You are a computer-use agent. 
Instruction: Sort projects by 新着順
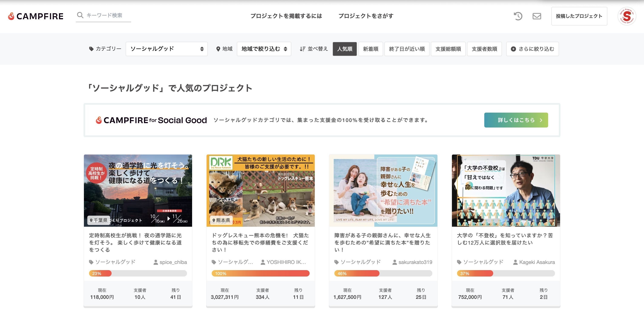371,49
